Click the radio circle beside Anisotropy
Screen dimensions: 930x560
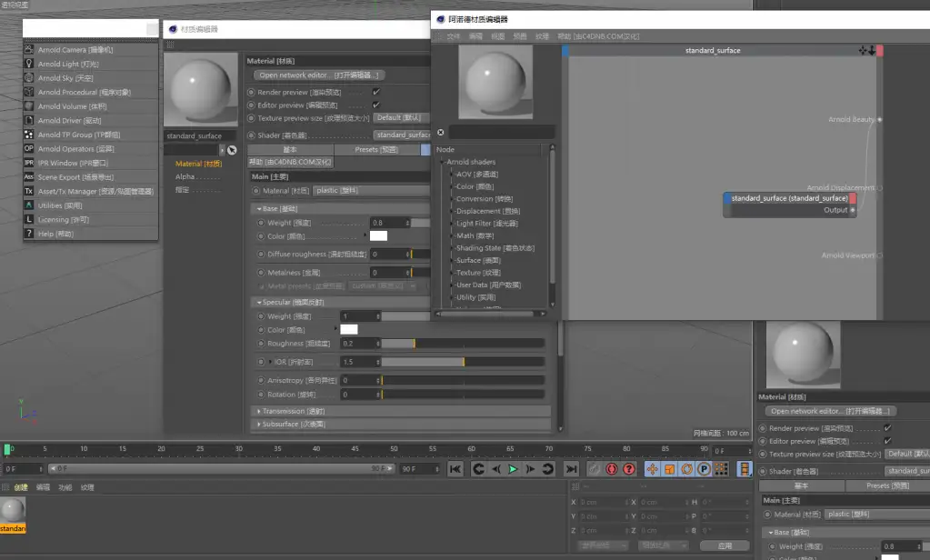tap(260, 380)
